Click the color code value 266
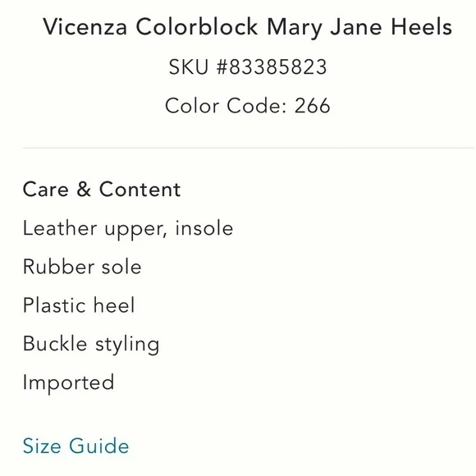Viewport: 476px width, 476px height. coord(312,106)
